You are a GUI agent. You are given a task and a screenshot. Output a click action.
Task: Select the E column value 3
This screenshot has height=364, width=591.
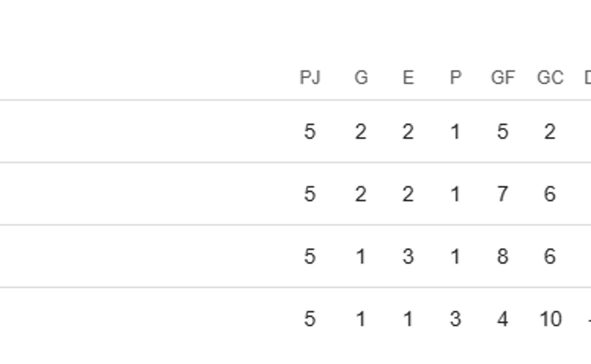408,257
